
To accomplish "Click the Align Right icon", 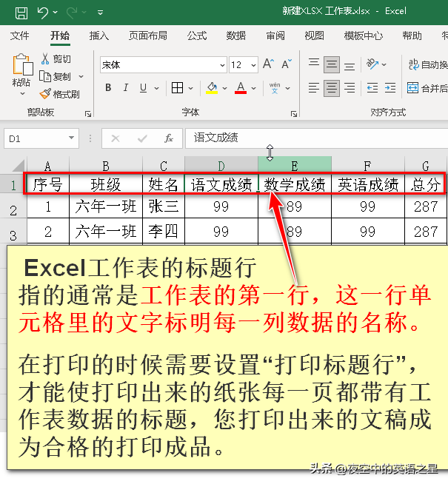I will point(350,88).
